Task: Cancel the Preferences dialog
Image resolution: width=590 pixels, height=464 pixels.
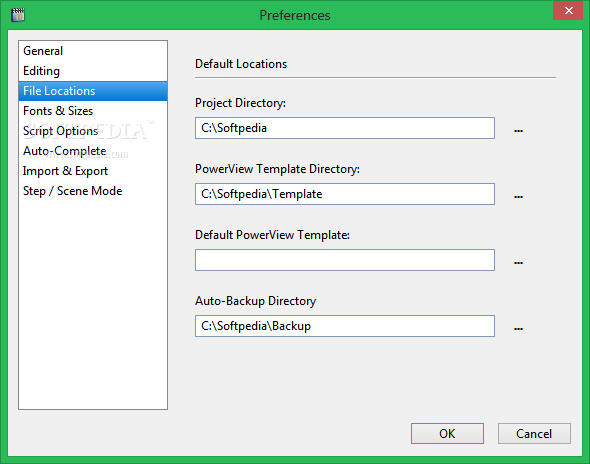Action: [534, 434]
